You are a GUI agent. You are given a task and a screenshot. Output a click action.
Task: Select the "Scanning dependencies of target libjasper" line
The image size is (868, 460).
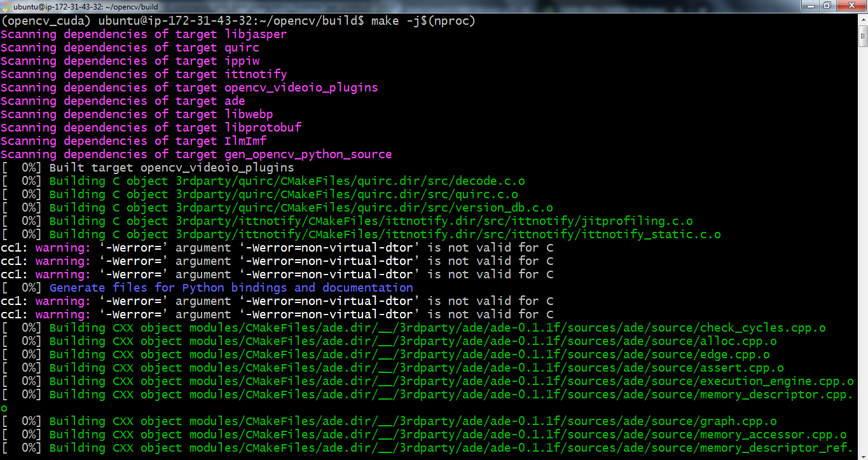144,34
